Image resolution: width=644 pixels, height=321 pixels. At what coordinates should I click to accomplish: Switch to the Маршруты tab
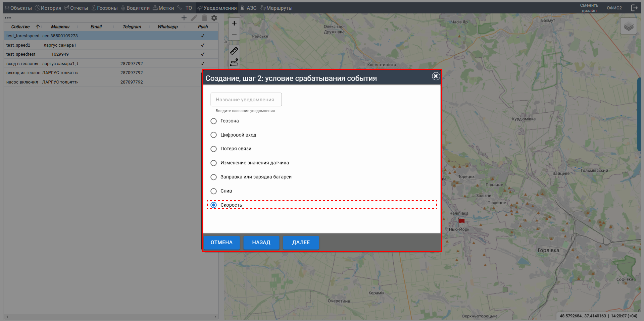(277, 8)
